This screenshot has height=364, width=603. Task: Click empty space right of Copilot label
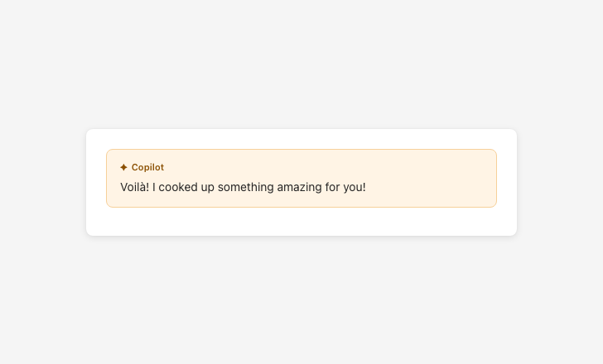click(x=331, y=167)
